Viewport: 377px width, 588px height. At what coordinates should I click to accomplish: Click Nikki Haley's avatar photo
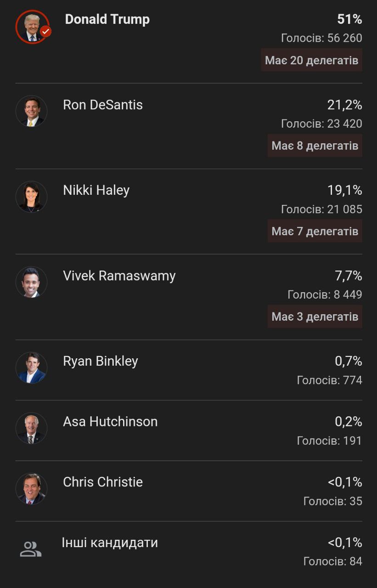click(31, 197)
